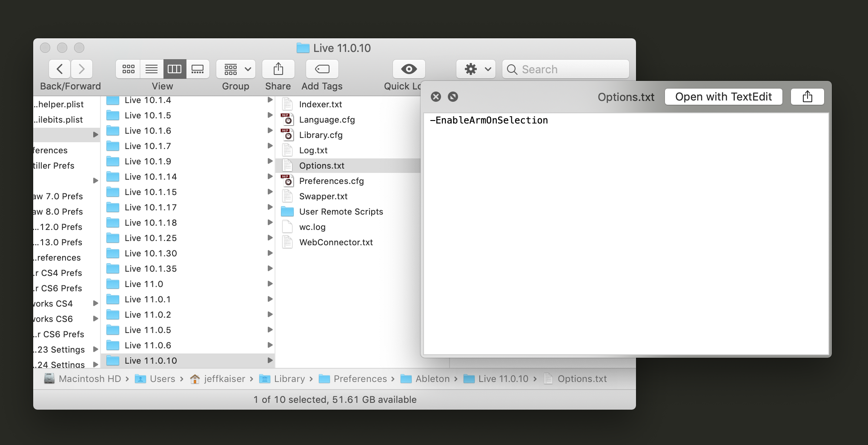Open the Action gear menu
The width and height of the screenshot is (868, 445).
click(476, 69)
